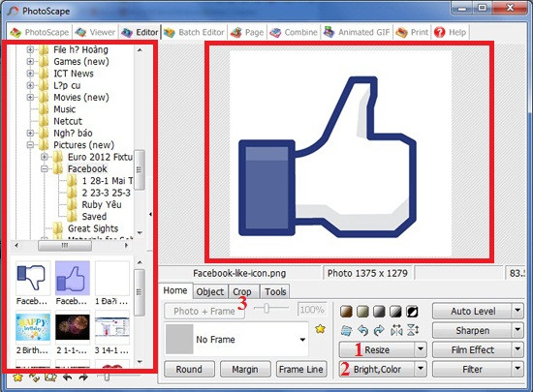Screen dimensions: 533x392
Task: Click the Sharpen button
Action: tap(473, 330)
